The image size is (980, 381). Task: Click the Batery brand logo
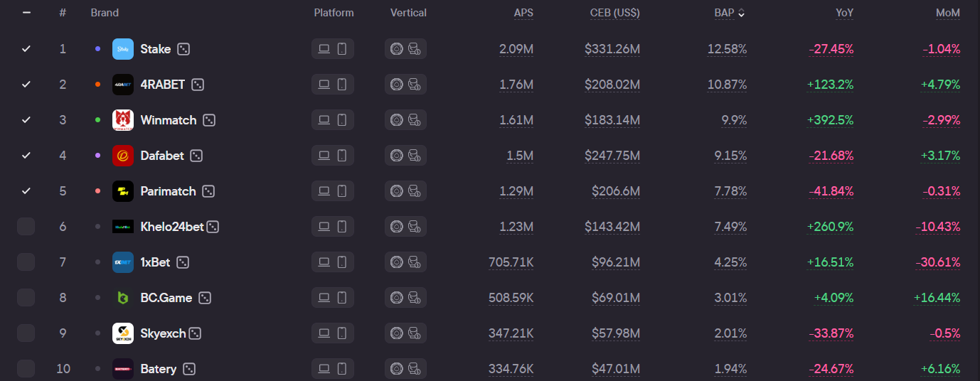click(x=123, y=369)
